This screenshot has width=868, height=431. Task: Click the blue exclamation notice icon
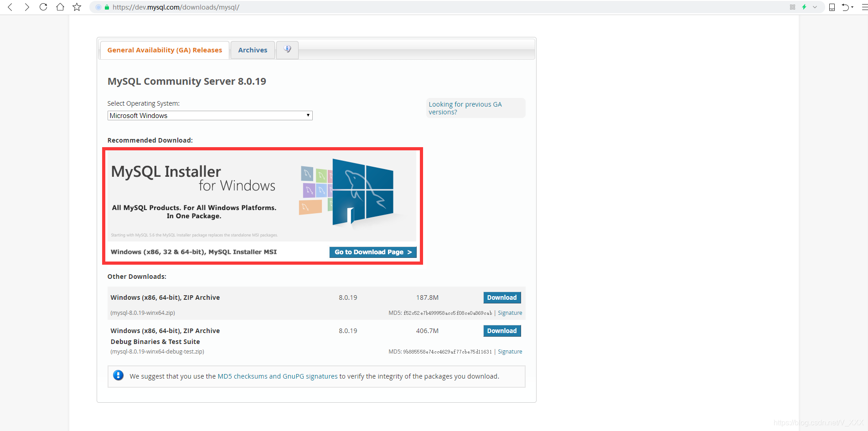(119, 375)
